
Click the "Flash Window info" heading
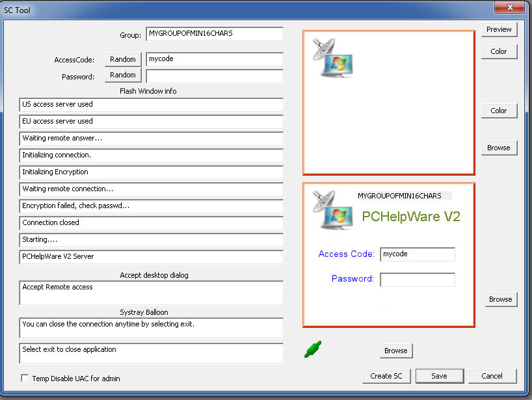click(x=148, y=91)
